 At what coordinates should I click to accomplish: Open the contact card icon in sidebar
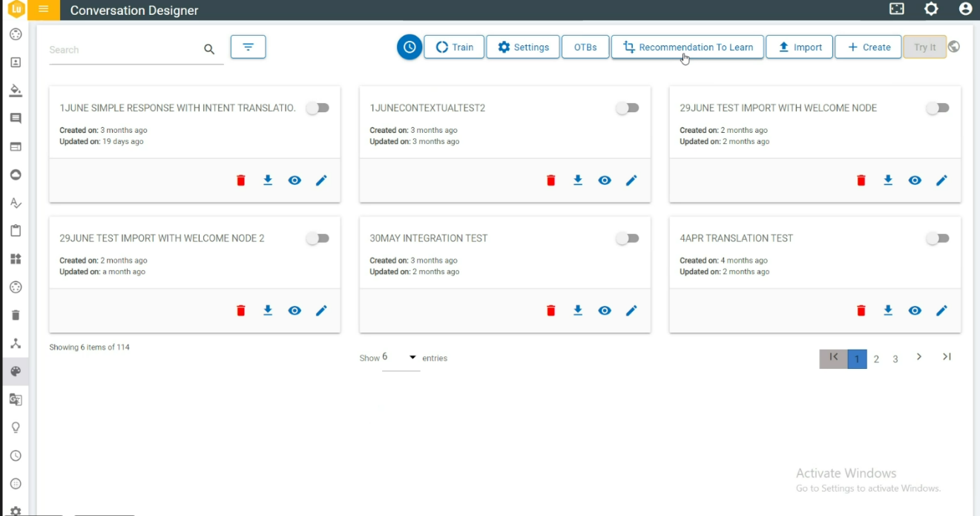[x=16, y=62]
